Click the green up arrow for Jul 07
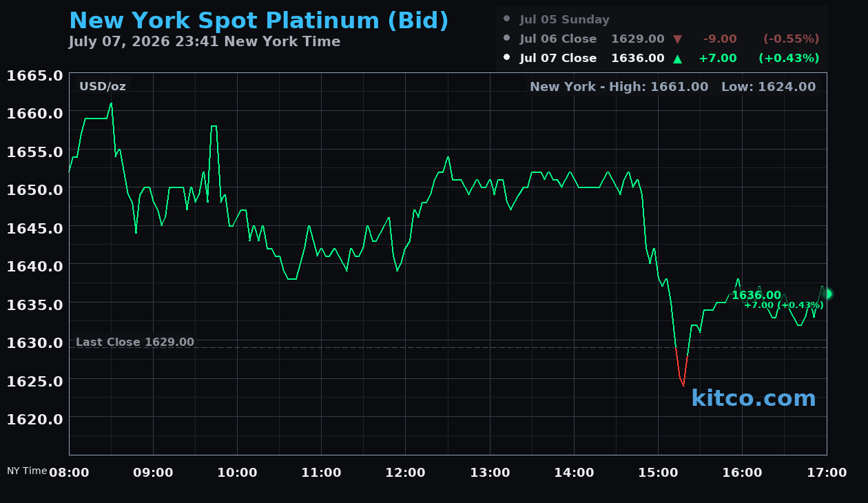868x503 pixels. coord(677,59)
